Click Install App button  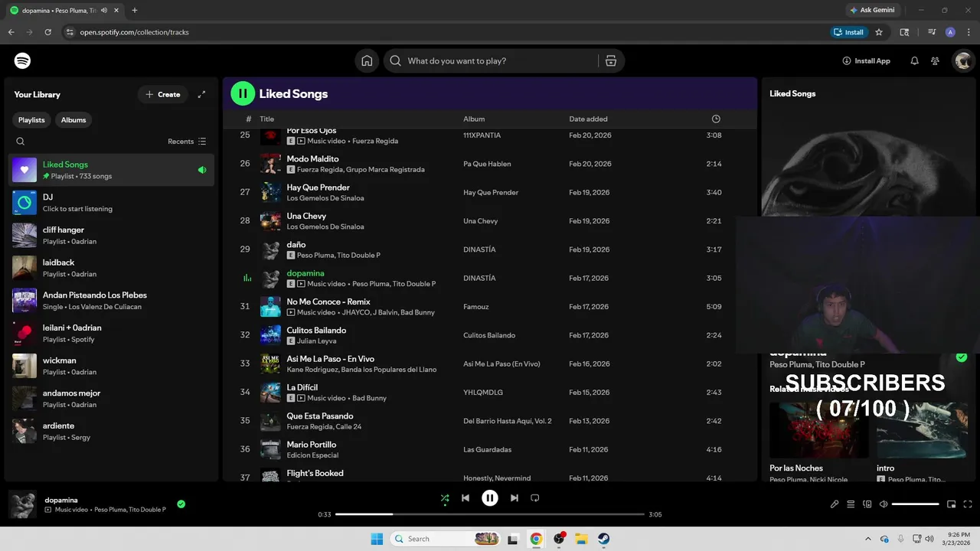[866, 60]
